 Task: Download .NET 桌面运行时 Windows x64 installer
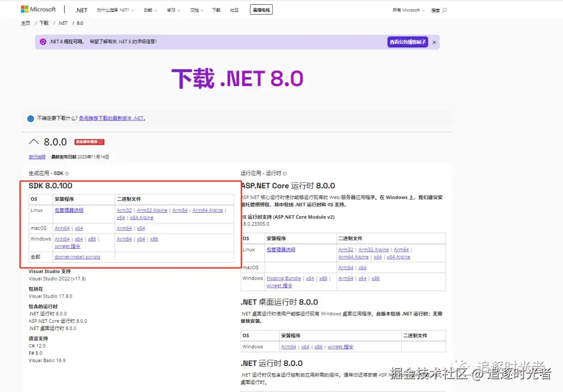coord(305,347)
